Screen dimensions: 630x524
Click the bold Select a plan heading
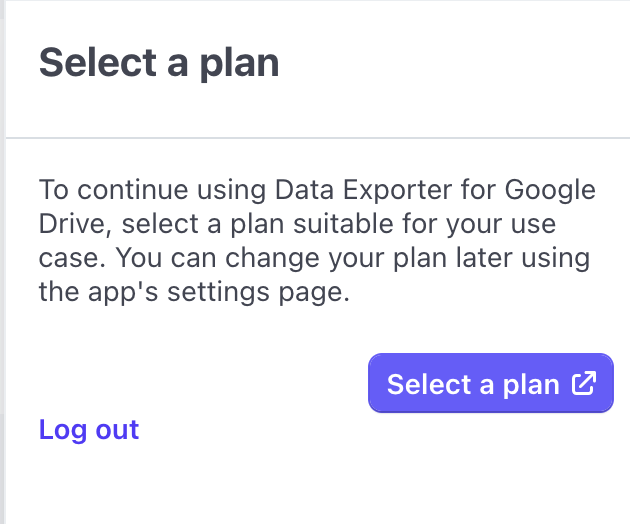pyautogui.click(x=159, y=63)
